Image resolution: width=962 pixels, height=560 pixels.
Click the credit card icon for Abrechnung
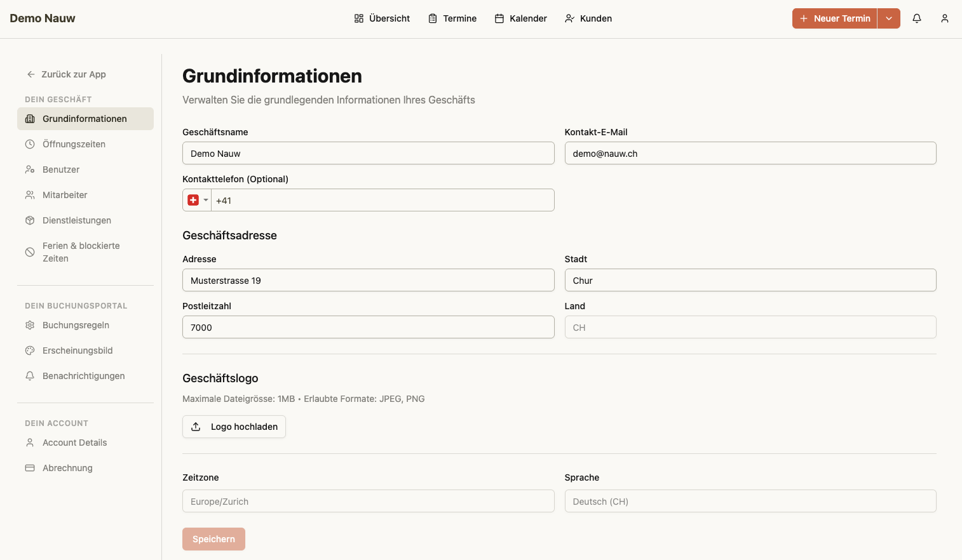coord(30,468)
